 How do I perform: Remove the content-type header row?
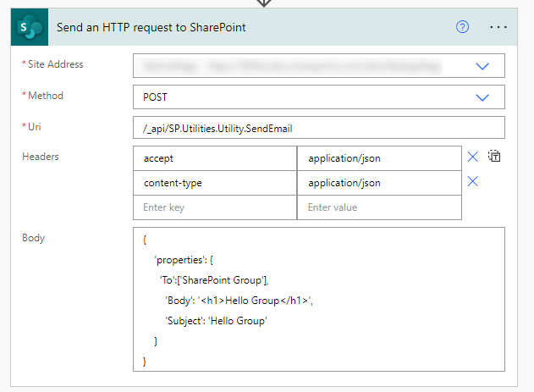pos(473,181)
